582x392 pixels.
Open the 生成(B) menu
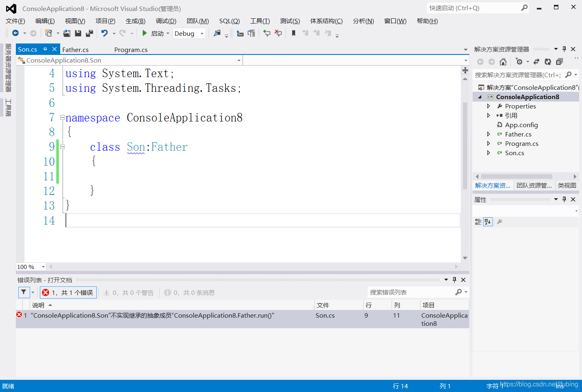tap(135, 21)
